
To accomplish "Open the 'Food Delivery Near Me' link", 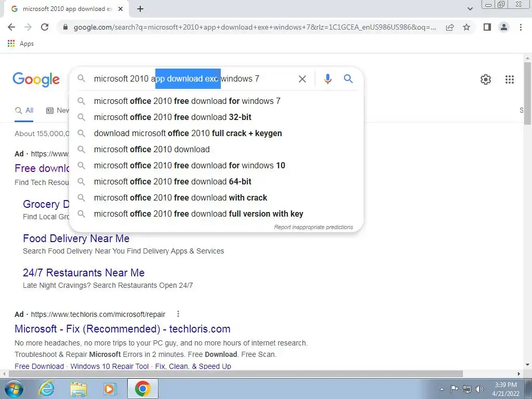I will [76, 238].
